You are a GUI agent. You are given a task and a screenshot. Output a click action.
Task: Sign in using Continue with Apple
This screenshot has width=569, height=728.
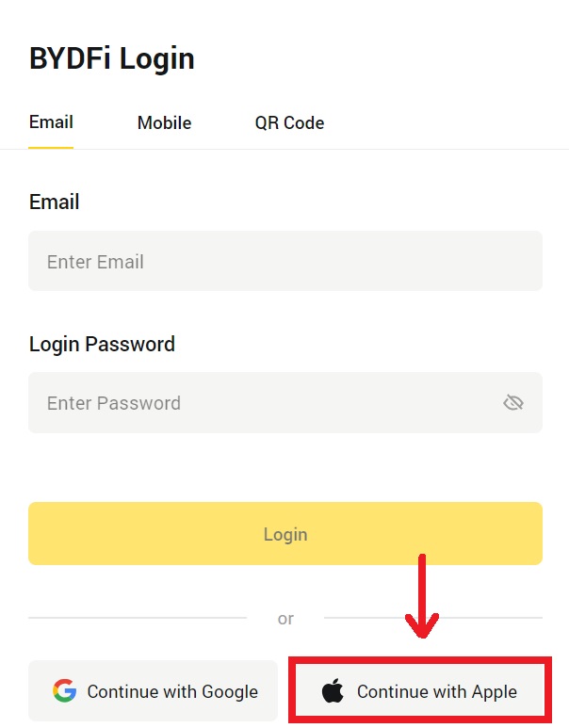click(420, 691)
